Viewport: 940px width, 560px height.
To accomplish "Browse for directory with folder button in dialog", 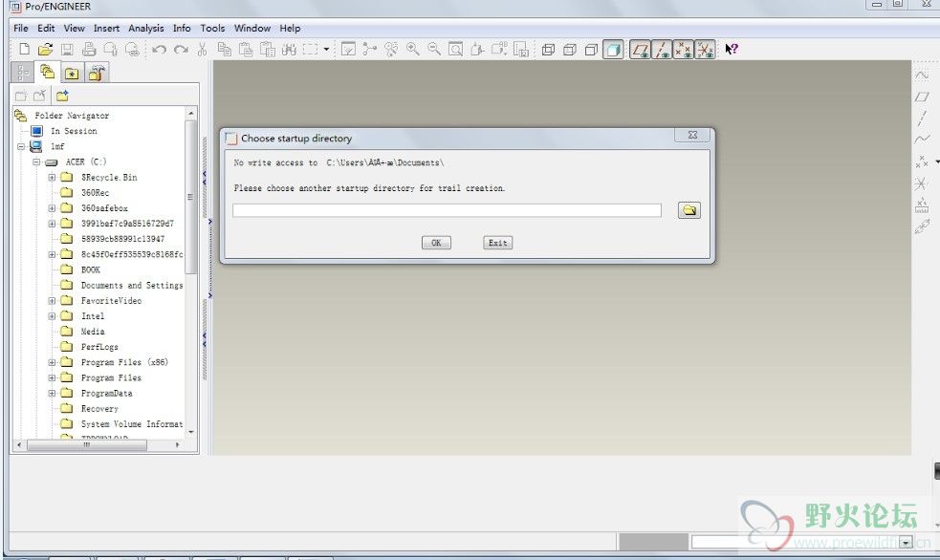I will 689,210.
